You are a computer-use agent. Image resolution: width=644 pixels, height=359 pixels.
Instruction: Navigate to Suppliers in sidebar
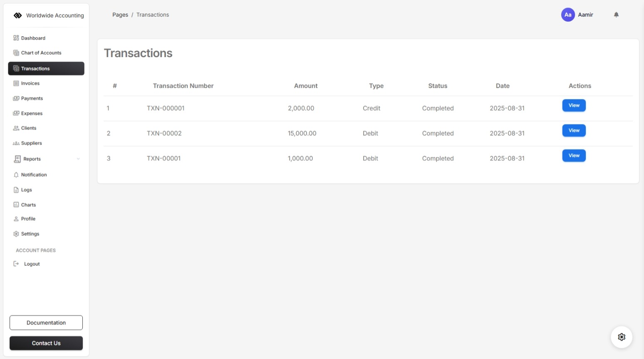point(31,143)
